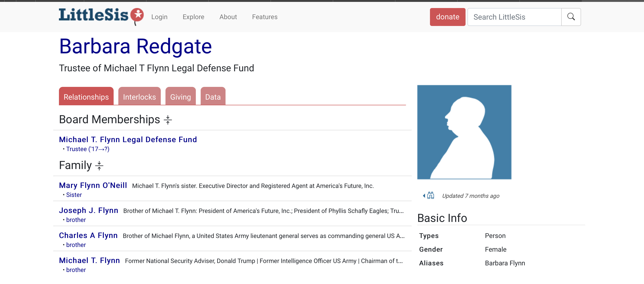Click the Gender label
Screen dimensions: 644x284
431,249
